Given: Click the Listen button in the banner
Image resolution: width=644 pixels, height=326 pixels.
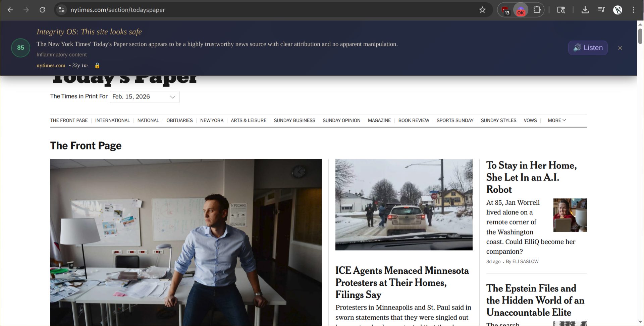Looking at the screenshot, I should [588, 48].
